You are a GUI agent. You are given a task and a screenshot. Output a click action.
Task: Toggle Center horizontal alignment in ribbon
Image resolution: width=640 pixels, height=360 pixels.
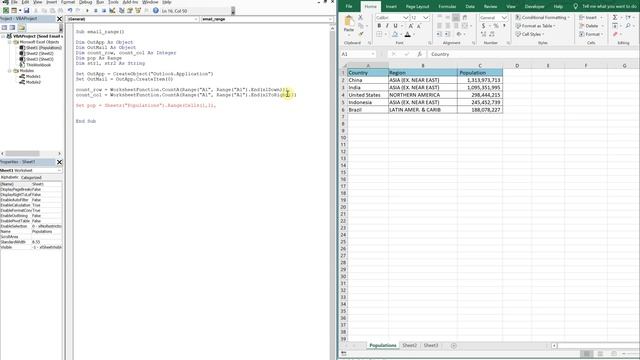[x=448, y=26]
